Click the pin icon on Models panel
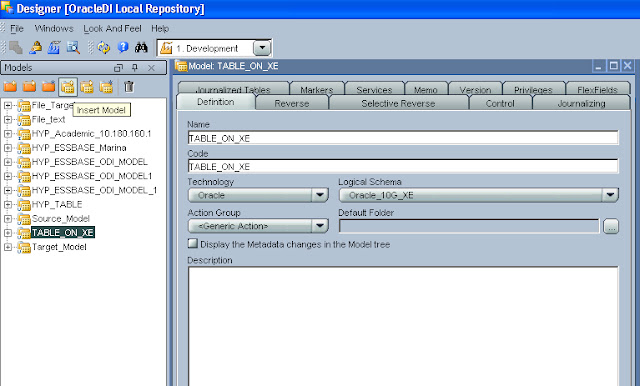Viewport: 640px width, 386px height. [x=135, y=68]
